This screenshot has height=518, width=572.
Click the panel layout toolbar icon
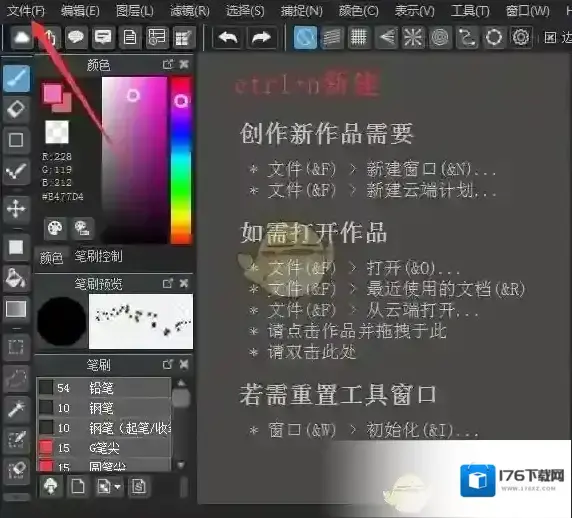coord(157,37)
